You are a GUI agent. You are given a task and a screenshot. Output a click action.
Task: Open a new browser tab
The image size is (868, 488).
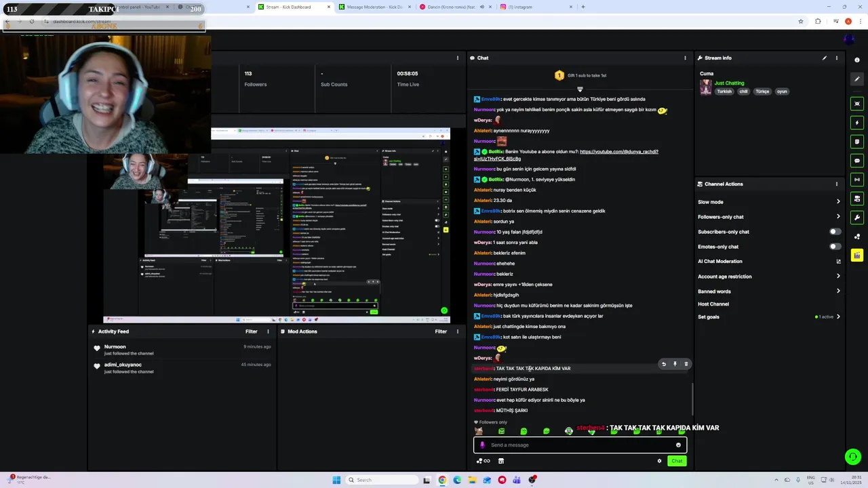coord(583,7)
